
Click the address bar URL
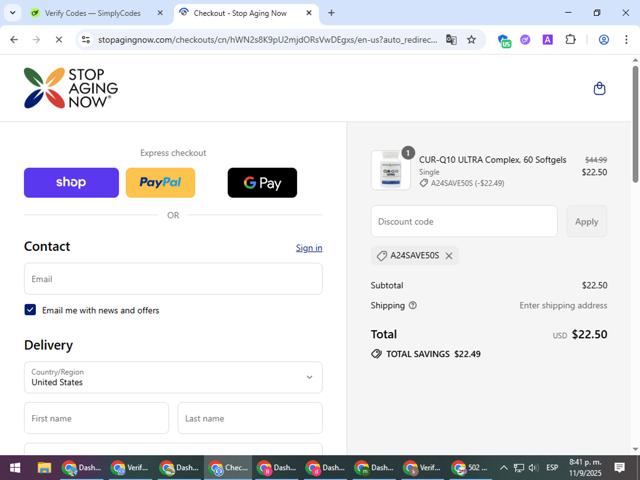pyautogui.click(x=267, y=40)
